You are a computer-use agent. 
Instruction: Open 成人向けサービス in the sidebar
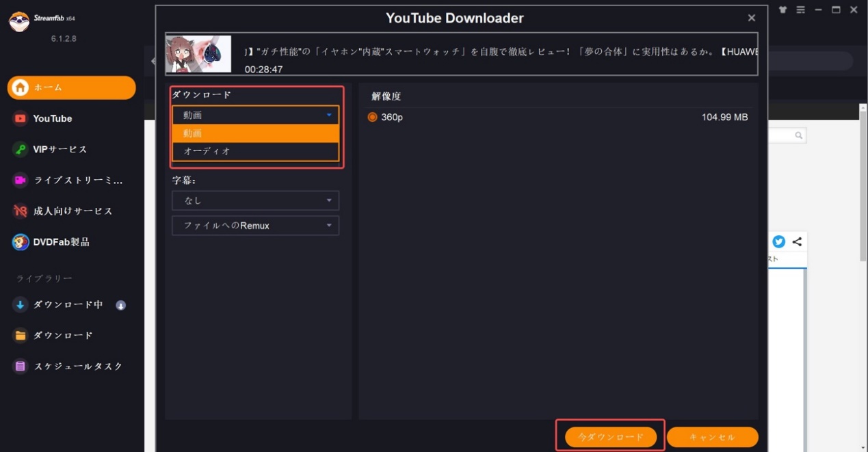(72, 211)
